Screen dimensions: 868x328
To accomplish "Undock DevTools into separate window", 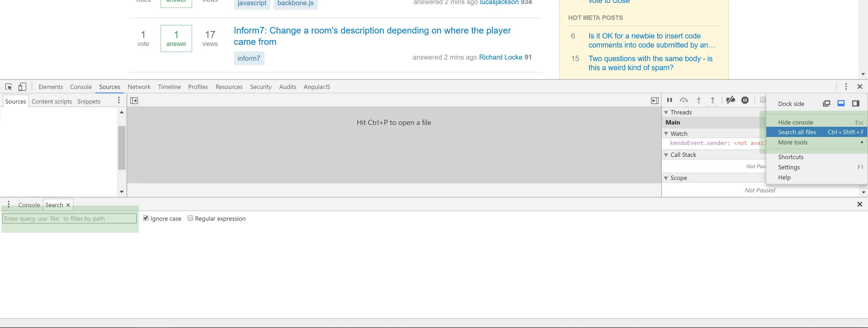I will tap(827, 103).
